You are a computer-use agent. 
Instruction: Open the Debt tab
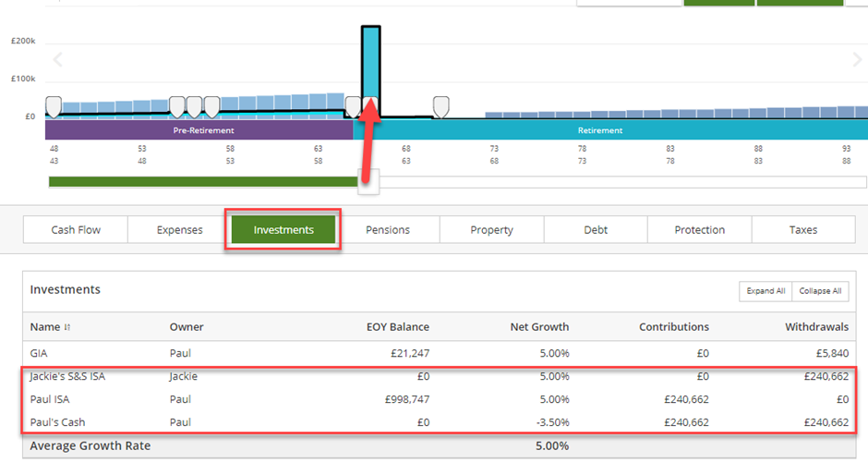pos(596,230)
